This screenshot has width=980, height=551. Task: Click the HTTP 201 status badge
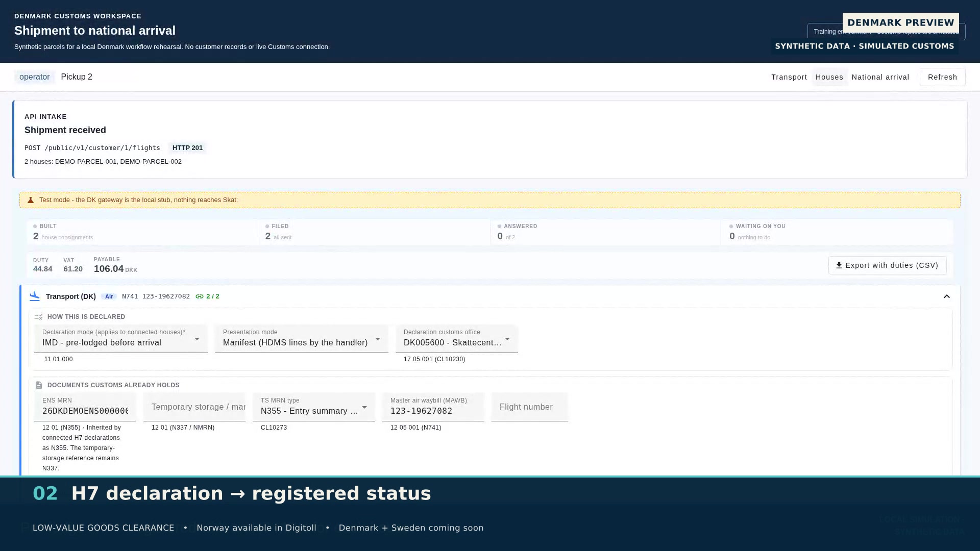187,148
